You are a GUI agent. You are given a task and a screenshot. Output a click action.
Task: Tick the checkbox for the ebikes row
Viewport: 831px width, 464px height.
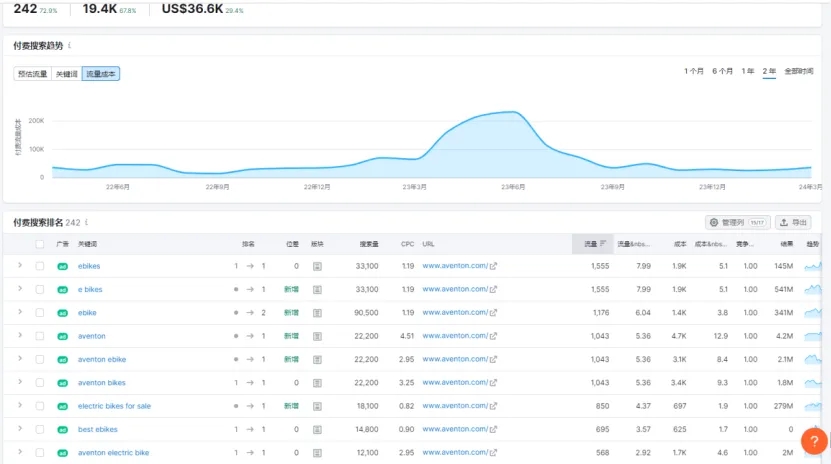(x=40, y=266)
